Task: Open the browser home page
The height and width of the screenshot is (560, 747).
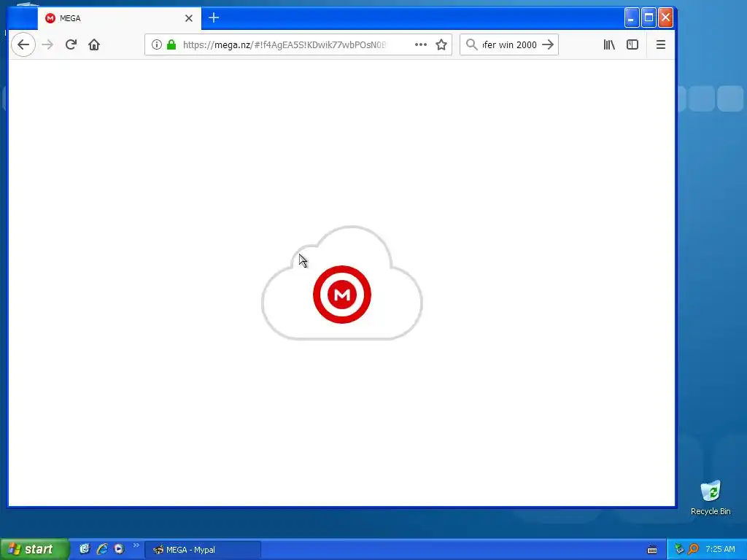Action: [94, 44]
